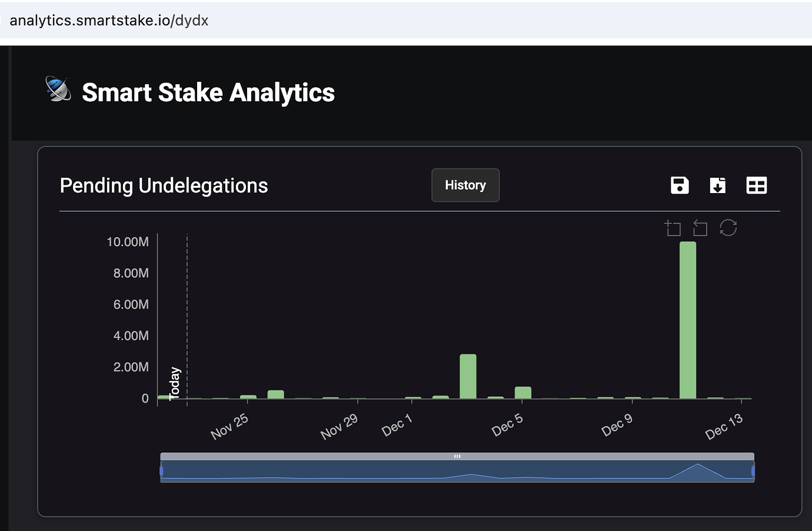Click the zoom reset back icon
Screen dimensions: 812x531
(700, 228)
